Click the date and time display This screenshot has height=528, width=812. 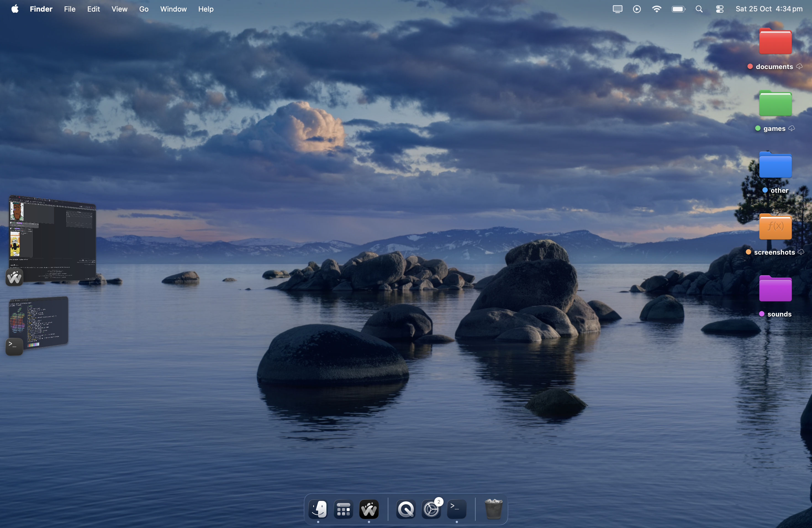click(x=769, y=9)
